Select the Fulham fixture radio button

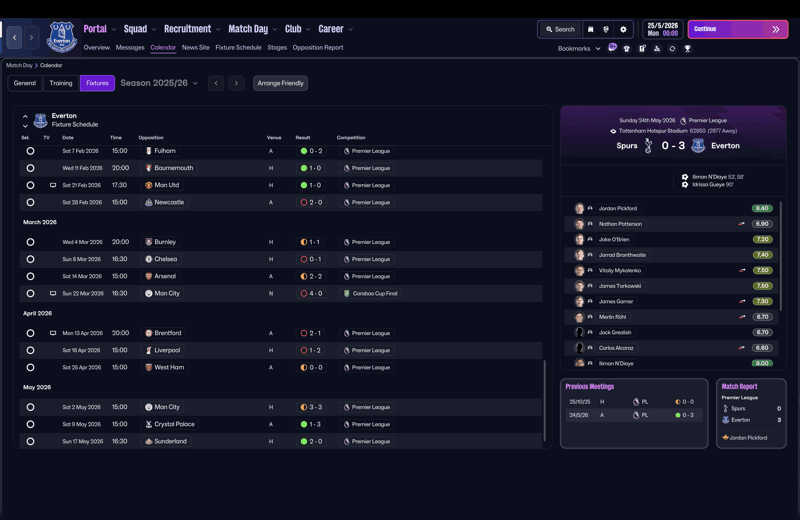(x=31, y=151)
